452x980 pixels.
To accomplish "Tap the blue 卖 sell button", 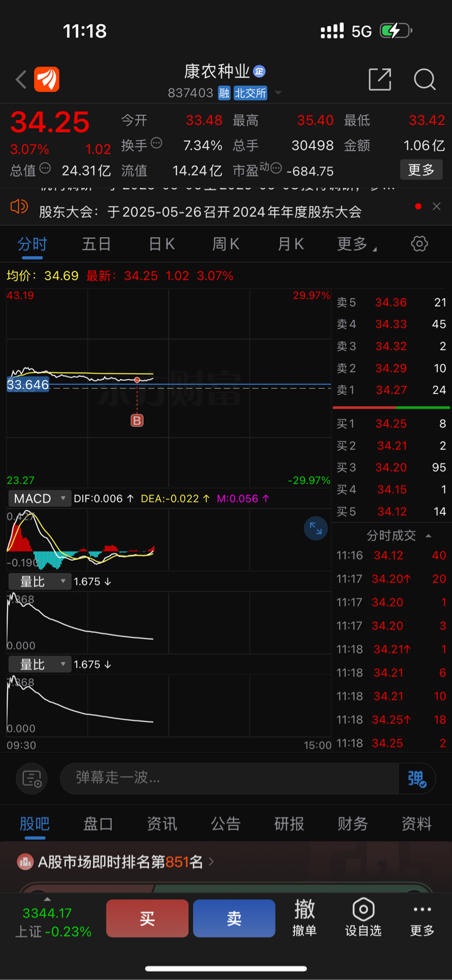I will (234, 918).
